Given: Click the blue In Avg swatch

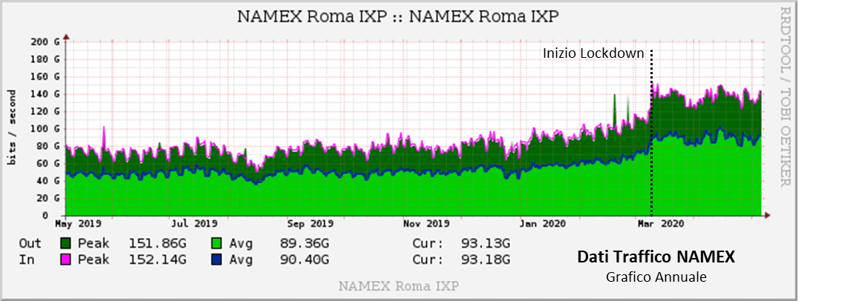Looking at the screenshot, I should [217, 260].
